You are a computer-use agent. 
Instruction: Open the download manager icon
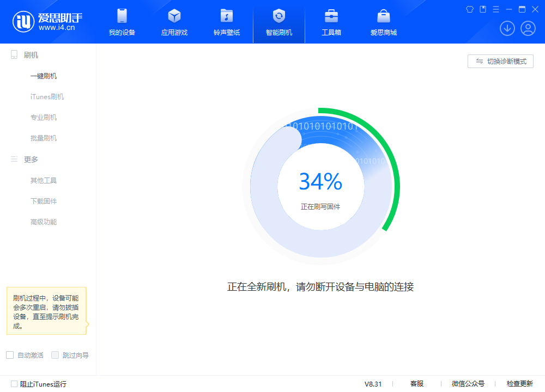(x=507, y=28)
